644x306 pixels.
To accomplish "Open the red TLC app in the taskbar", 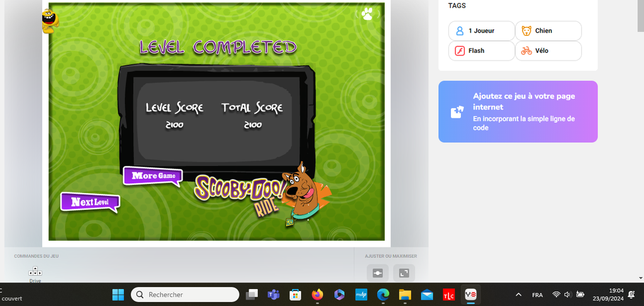I will click(x=449, y=295).
